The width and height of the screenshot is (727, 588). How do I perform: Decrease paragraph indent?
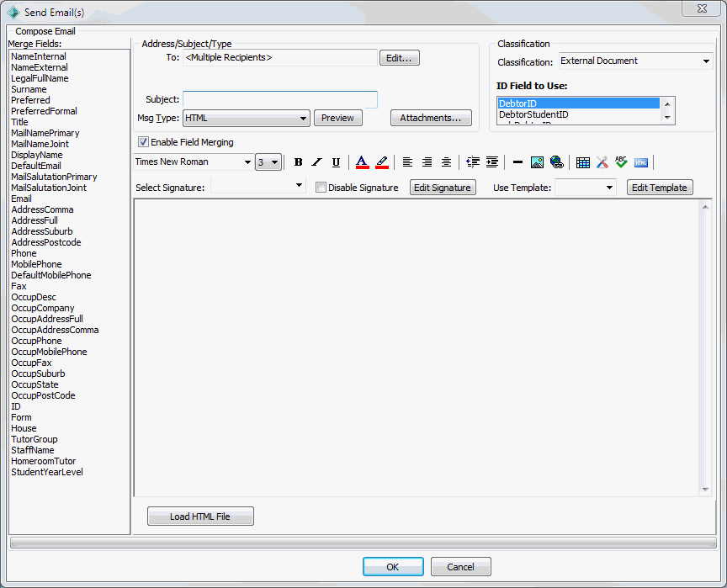coord(473,162)
